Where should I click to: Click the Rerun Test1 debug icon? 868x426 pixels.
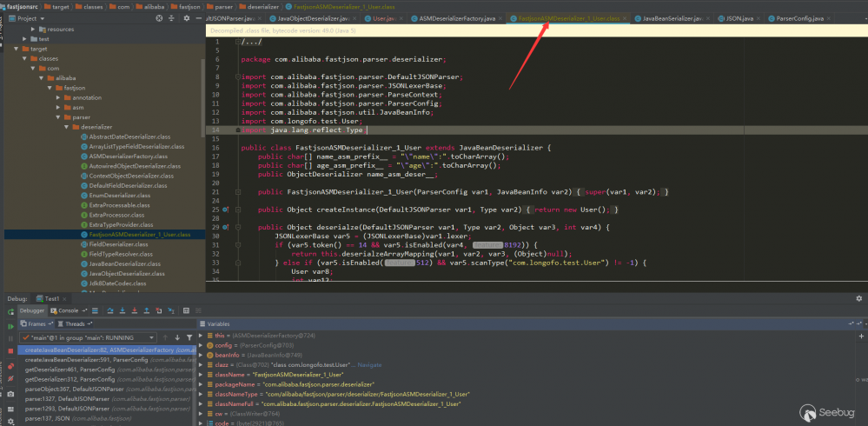click(11, 310)
